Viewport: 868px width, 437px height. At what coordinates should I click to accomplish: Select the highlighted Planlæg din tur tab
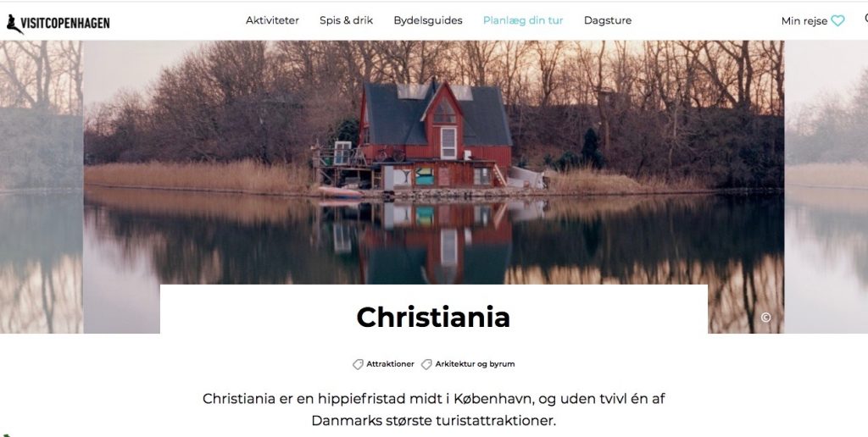point(523,20)
